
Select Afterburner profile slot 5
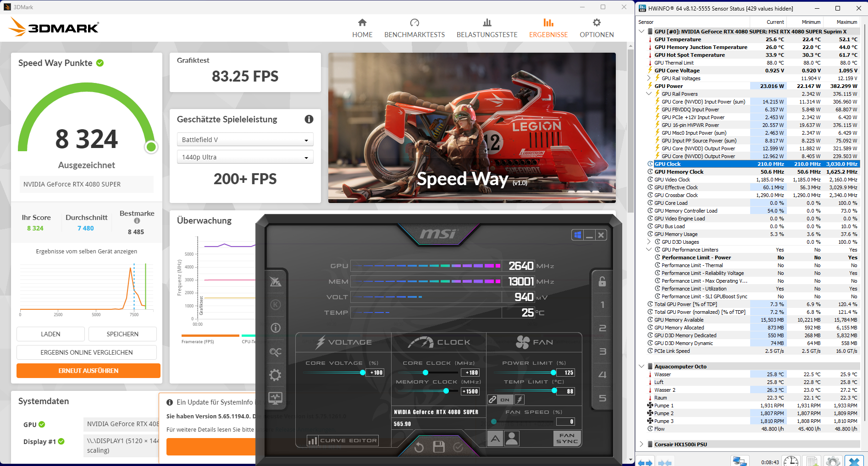point(603,398)
